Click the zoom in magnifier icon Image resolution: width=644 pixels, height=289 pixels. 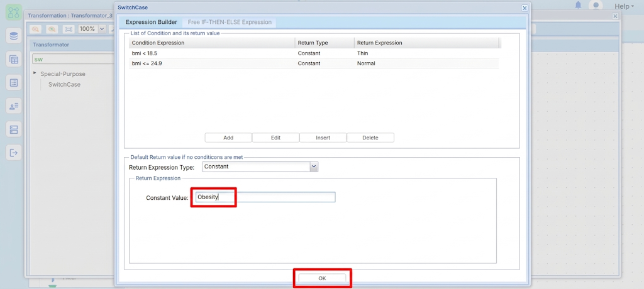52,29
